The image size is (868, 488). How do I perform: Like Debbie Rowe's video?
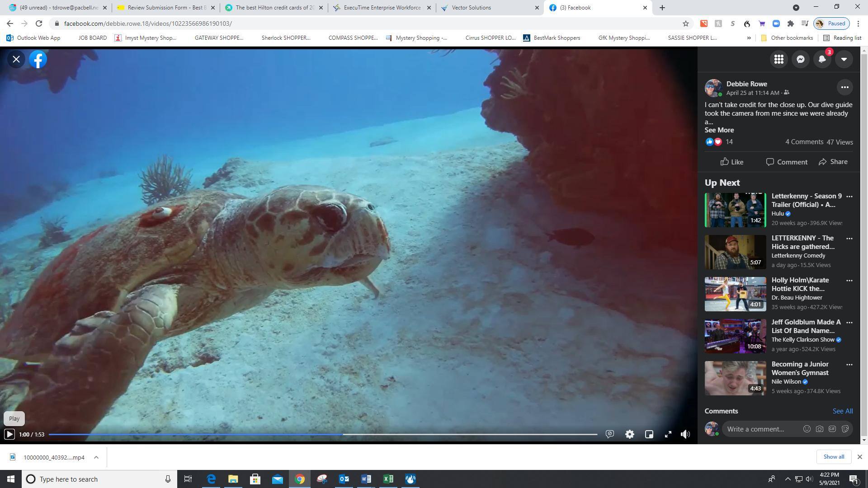[731, 162]
